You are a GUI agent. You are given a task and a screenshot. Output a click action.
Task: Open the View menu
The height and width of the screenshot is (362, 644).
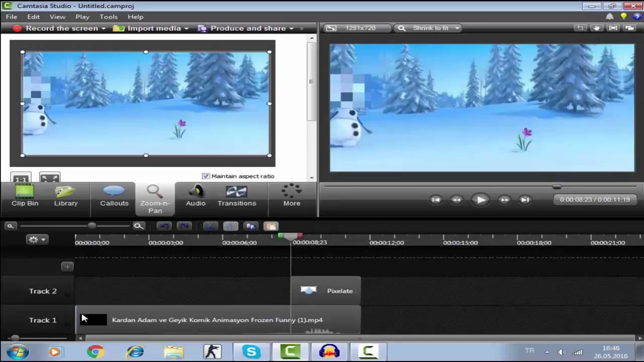click(57, 17)
